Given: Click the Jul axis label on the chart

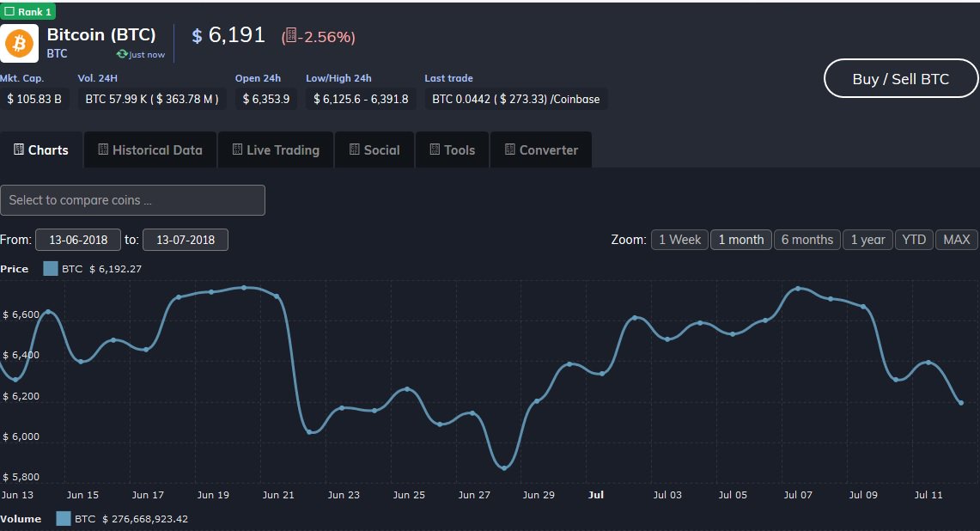Looking at the screenshot, I should click(x=596, y=495).
